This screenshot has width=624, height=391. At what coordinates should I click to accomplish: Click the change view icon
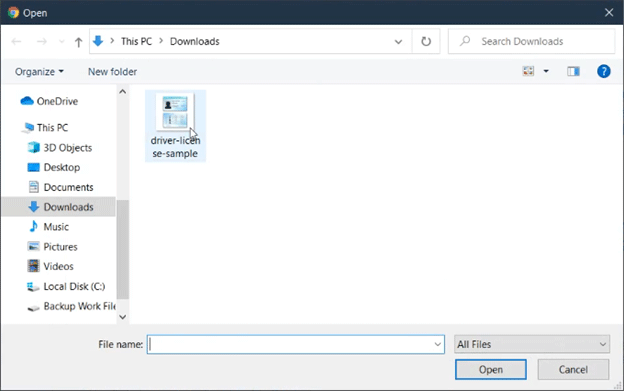tap(528, 72)
